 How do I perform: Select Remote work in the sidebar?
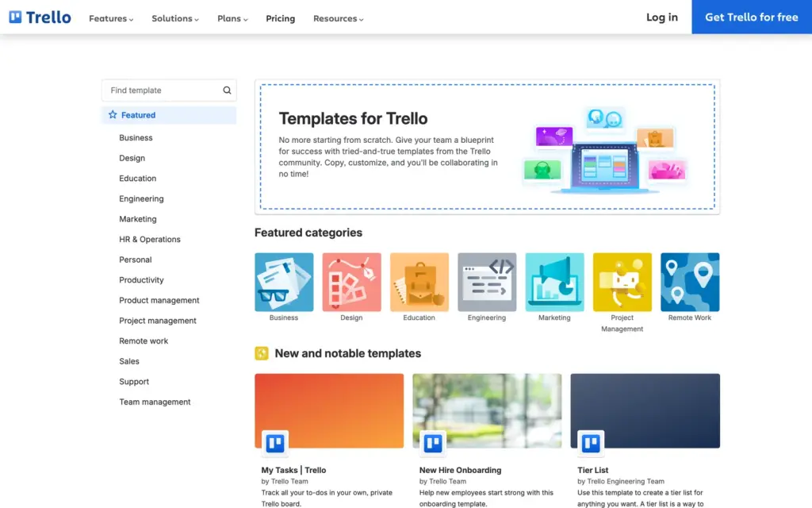[x=144, y=341]
